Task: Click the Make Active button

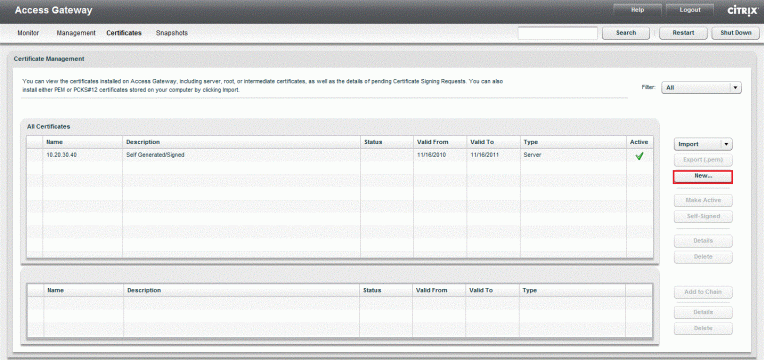Action: [703, 200]
